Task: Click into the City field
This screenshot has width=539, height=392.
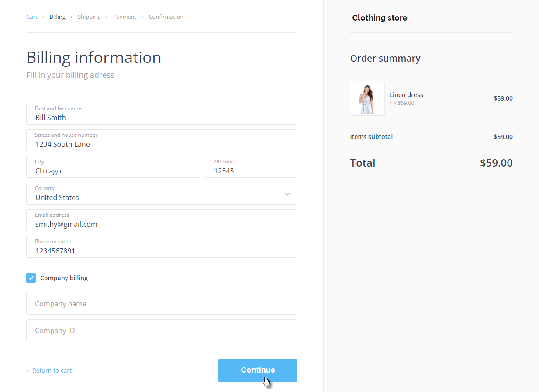Action: pos(113,167)
